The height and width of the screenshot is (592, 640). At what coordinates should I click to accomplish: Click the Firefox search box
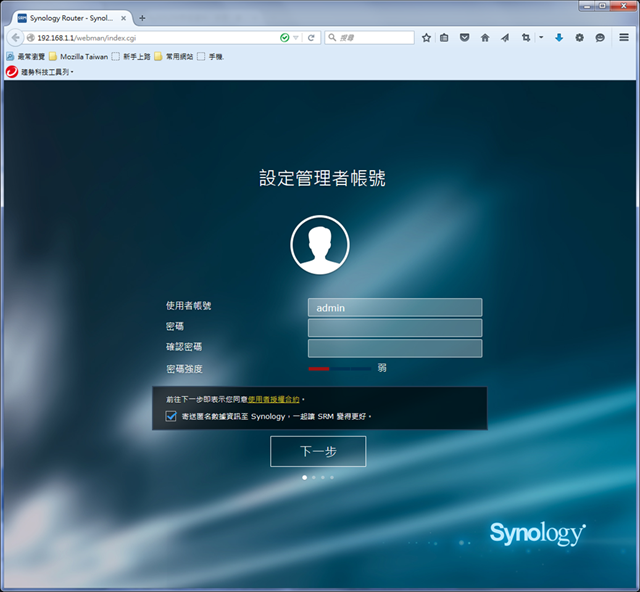(x=370, y=38)
